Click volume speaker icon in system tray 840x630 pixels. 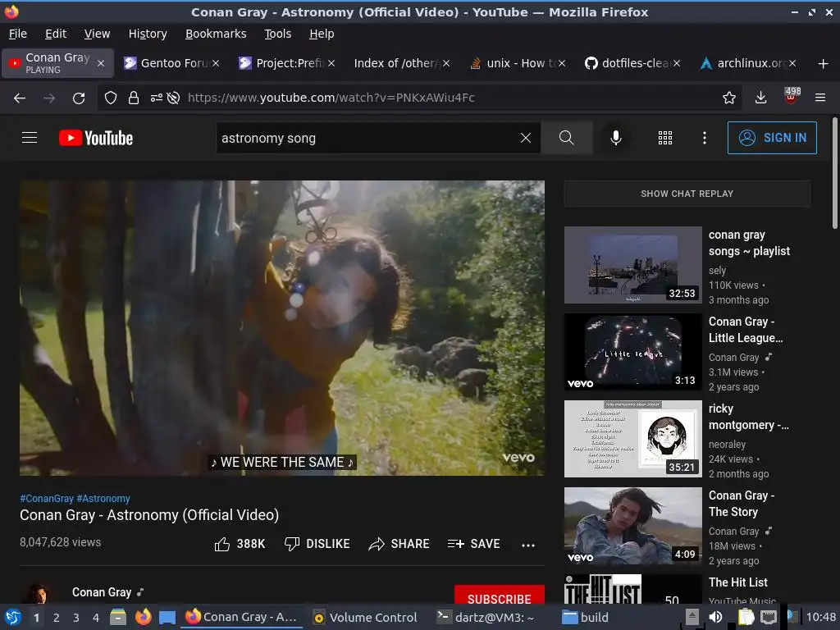coord(715,617)
